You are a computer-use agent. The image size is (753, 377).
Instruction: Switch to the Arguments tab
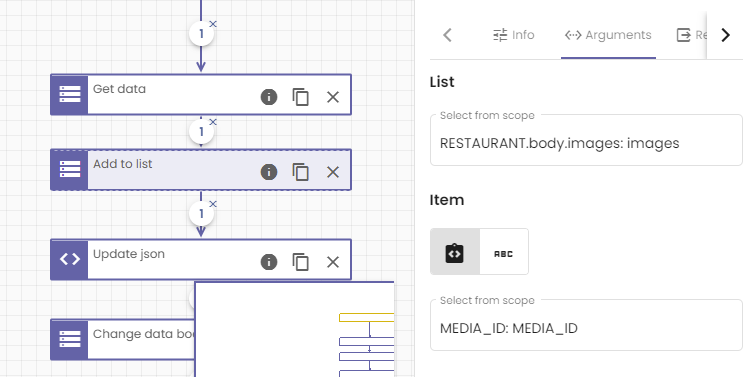tap(608, 35)
